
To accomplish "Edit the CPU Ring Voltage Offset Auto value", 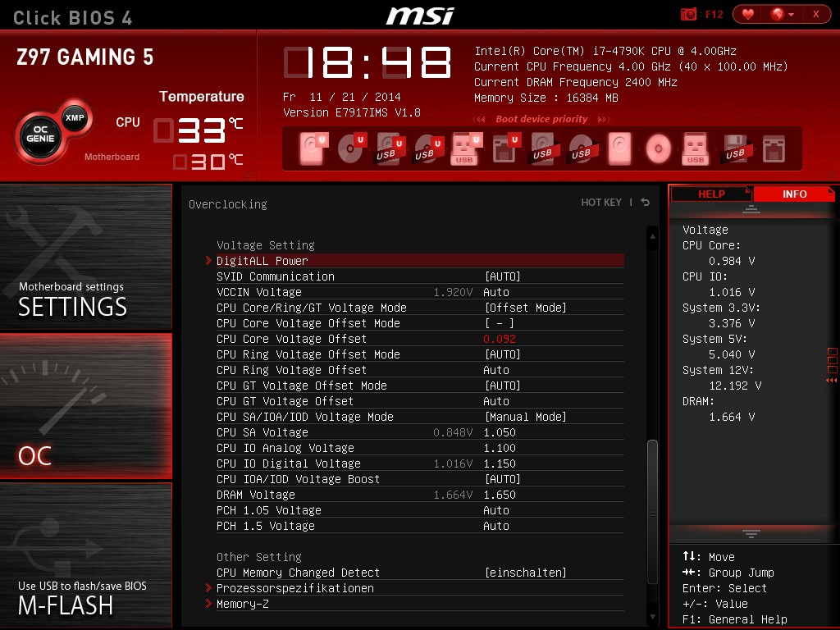I will (496, 370).
